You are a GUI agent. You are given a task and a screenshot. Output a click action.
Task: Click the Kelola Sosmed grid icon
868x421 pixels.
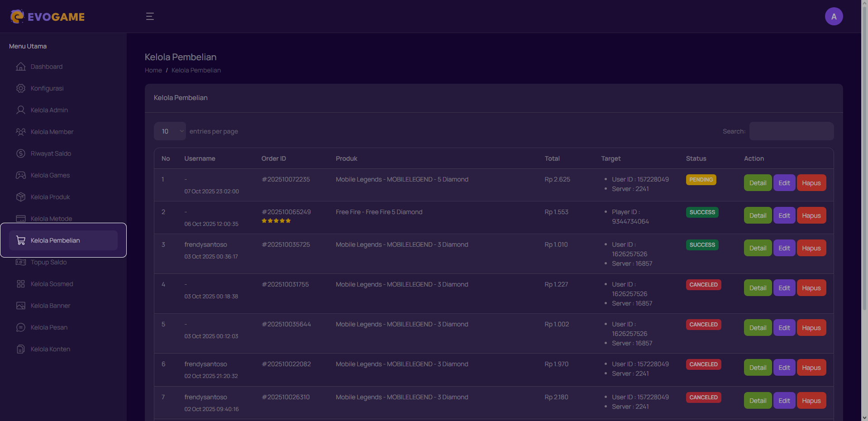tap(21, 284)
